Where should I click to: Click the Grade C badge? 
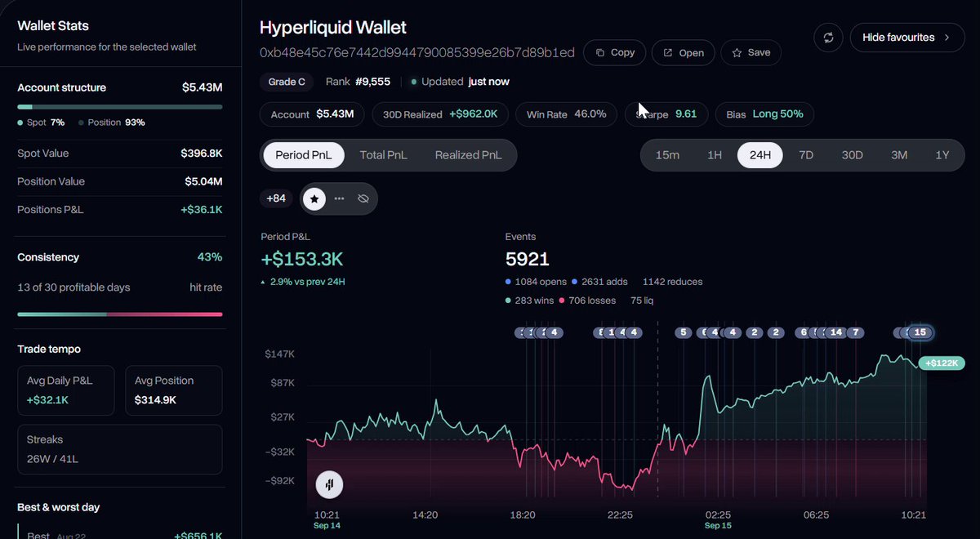pos(287,82)
